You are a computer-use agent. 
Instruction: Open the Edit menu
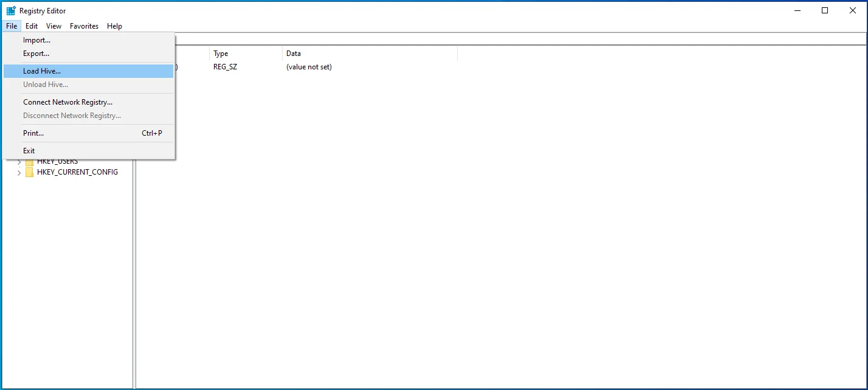(32, 26)
